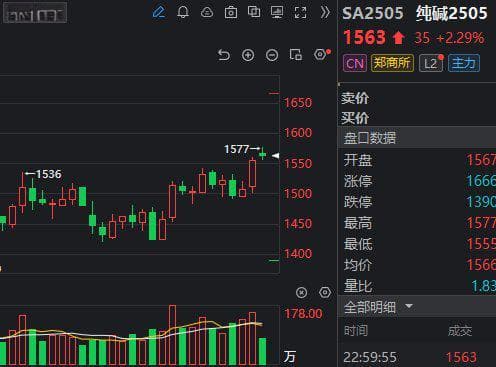Click the 跌停 limit-down row

pyautogui.click(x=417, y=202)
